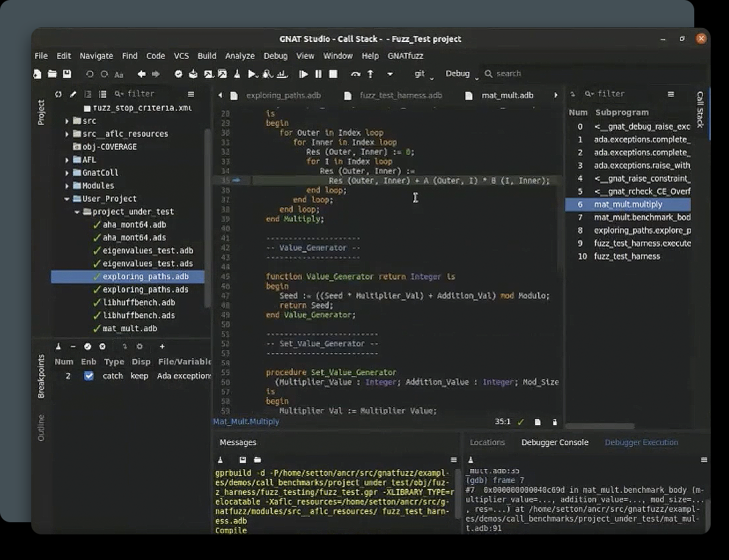Switch to the exploring_paths.adb tab
This screenshot has width=729, height=560.
pos(283,95)
